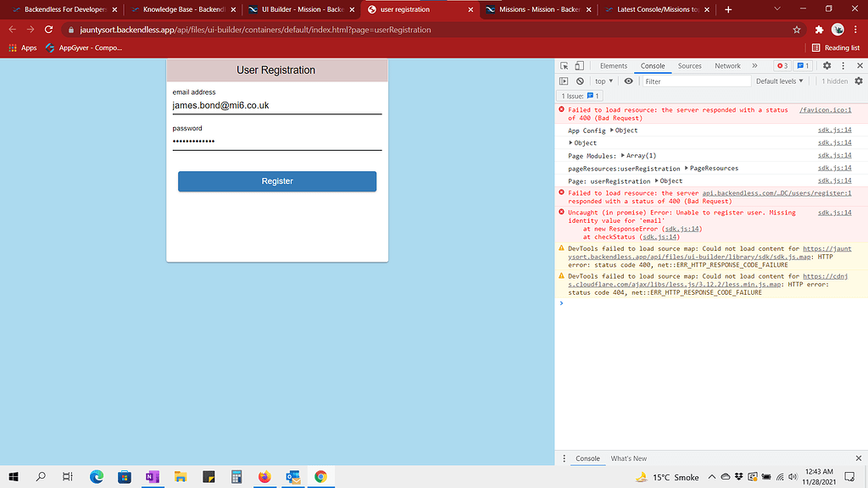Reload the page via the refresh icon
868x488 pixels.
tap(48, 29)
